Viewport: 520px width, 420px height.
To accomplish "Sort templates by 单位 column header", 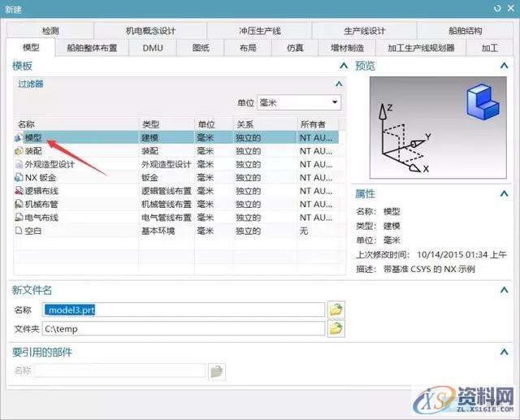I will 214,124.
